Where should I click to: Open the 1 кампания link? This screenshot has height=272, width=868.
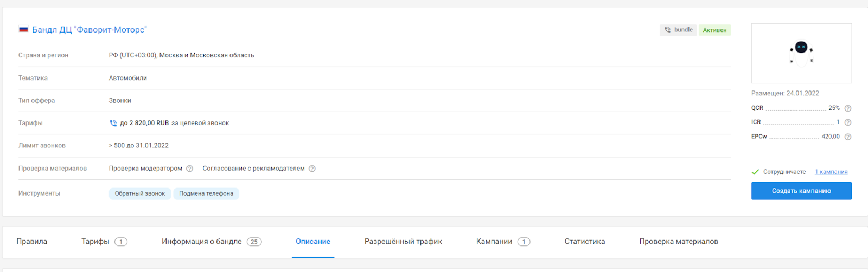[x=831, y=172]
